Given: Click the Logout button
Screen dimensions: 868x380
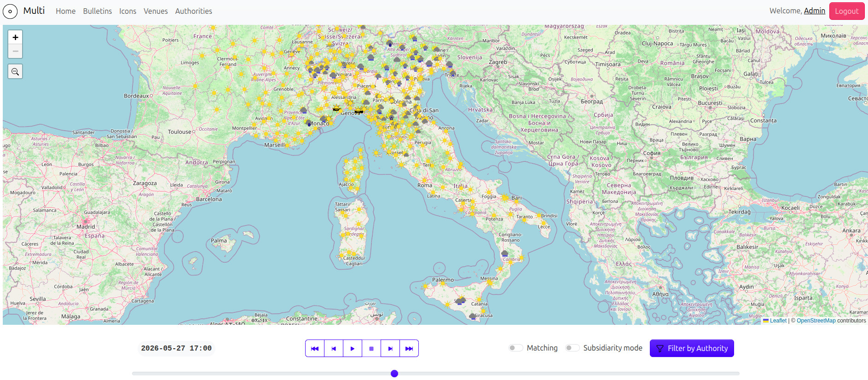Looking at the screenshot, I should coord(847,11).
